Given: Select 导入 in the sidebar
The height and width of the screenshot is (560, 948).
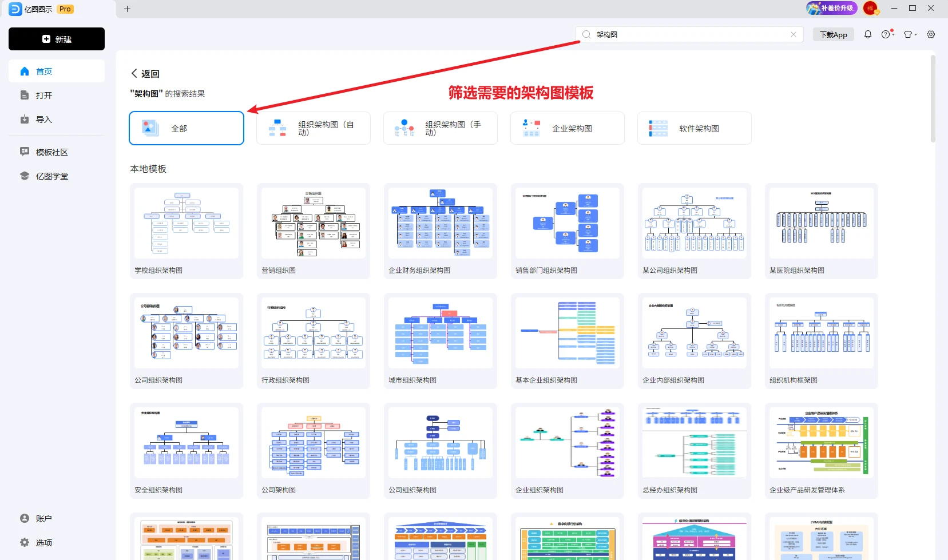Looking at the screenshot, I should [57, 120].
